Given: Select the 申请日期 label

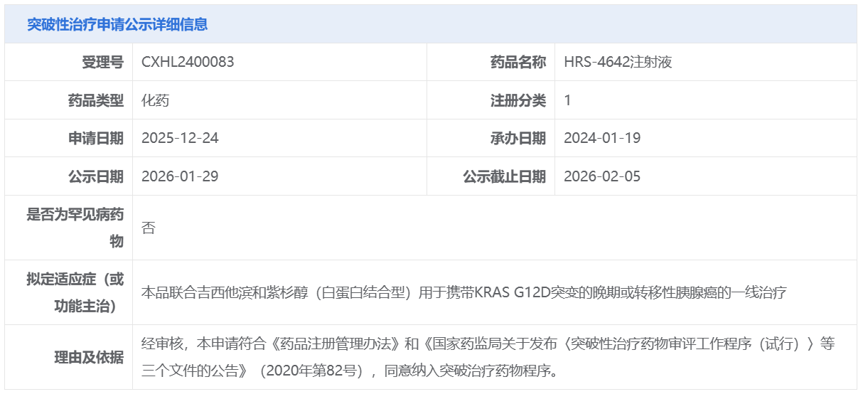Looking at the screenshot, I should (95, 138).
